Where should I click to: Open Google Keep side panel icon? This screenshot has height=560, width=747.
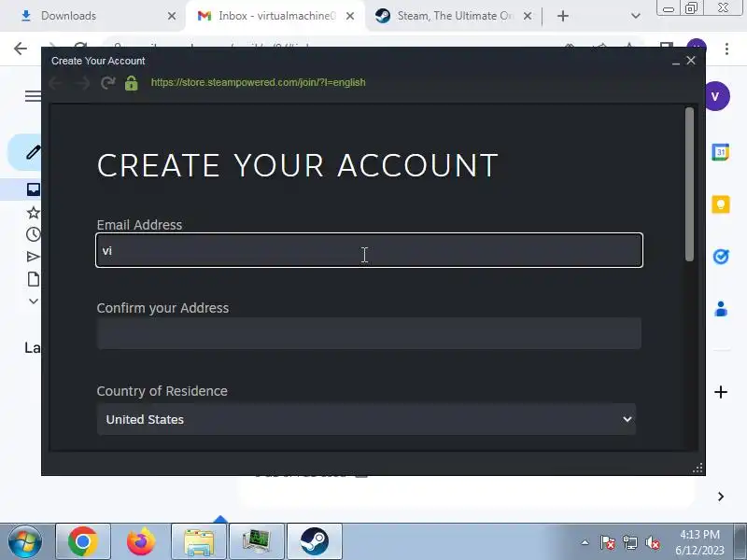click(x=721, y=204)
